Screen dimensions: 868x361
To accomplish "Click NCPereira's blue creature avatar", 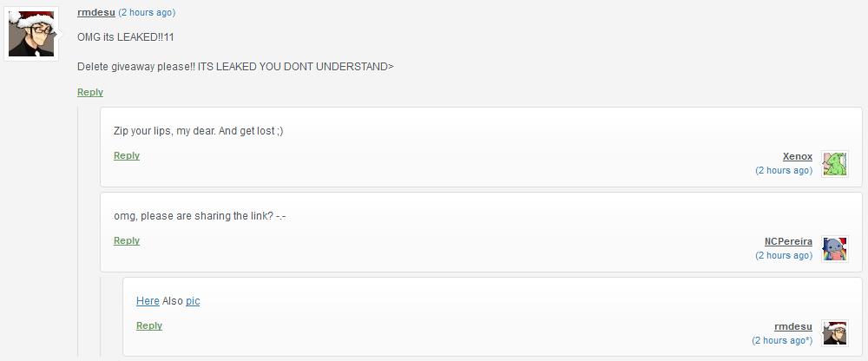I will (x=834, y=248).
